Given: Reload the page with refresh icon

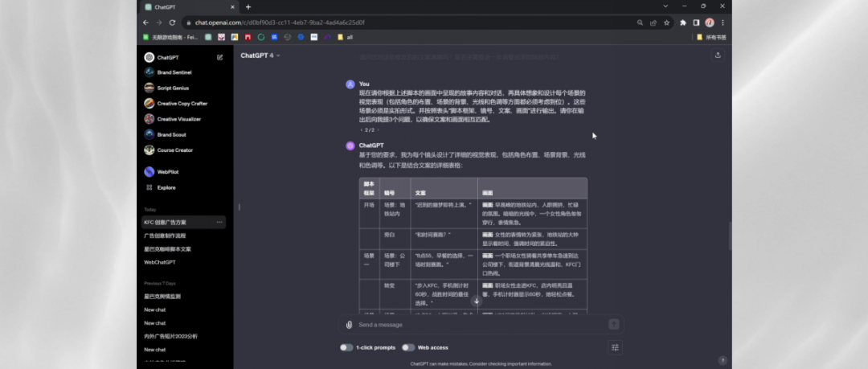Looking at the screenshot, I should pos(172,23).
